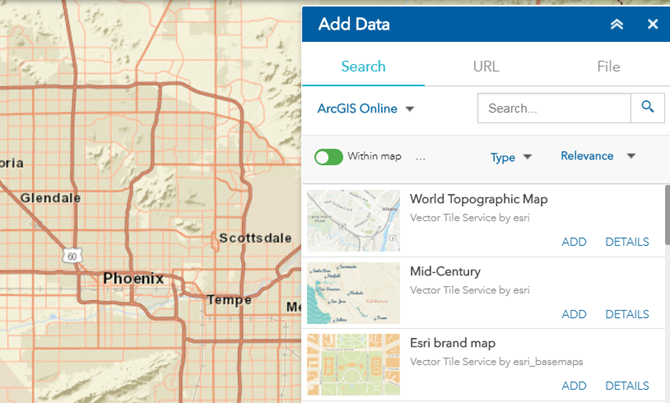Click the results list vertical scrollbar
The height and width of the screenshot is (403, 670).
coord(665,215)
